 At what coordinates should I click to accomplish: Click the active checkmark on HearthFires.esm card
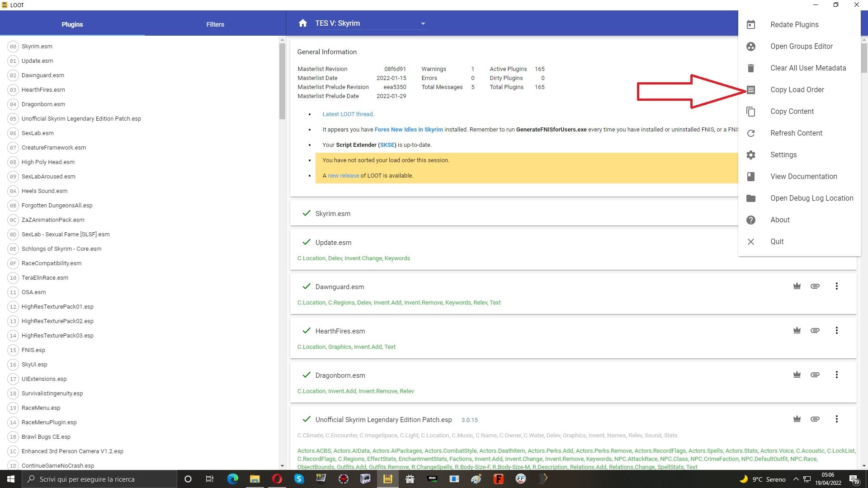click(307, 330)
